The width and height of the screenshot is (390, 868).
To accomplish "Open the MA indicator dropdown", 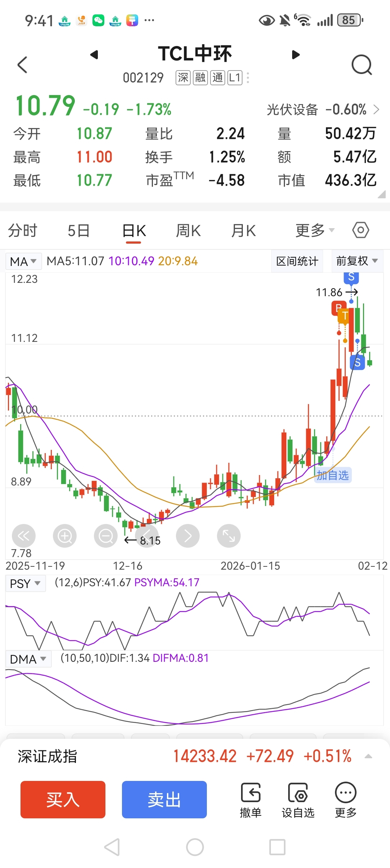I will tap(23, 261).
